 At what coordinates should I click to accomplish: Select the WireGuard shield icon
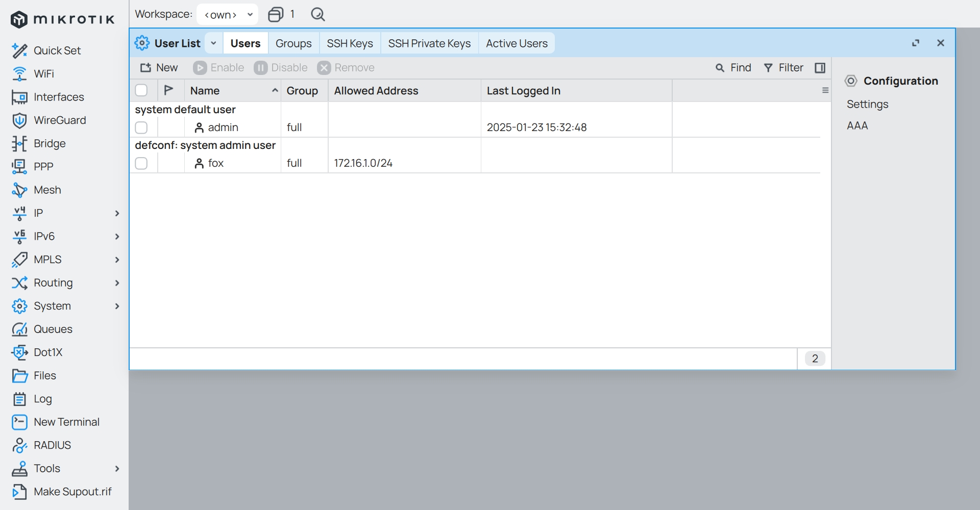click(x=19, y=120)
